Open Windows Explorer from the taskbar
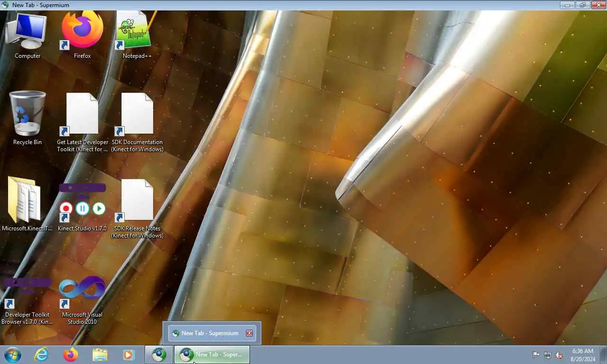607x364 pixels. [x=100, y=355]
